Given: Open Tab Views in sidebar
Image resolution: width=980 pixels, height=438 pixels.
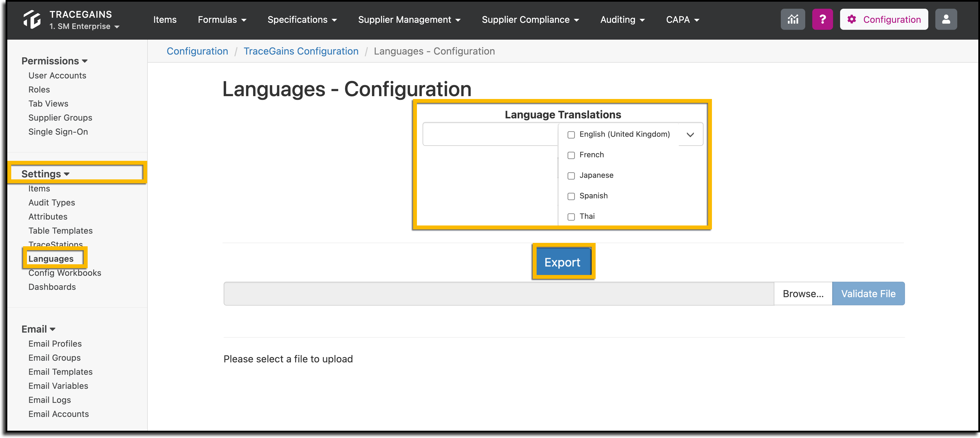Looking at the screenshot, I should (x=48, y=103).
